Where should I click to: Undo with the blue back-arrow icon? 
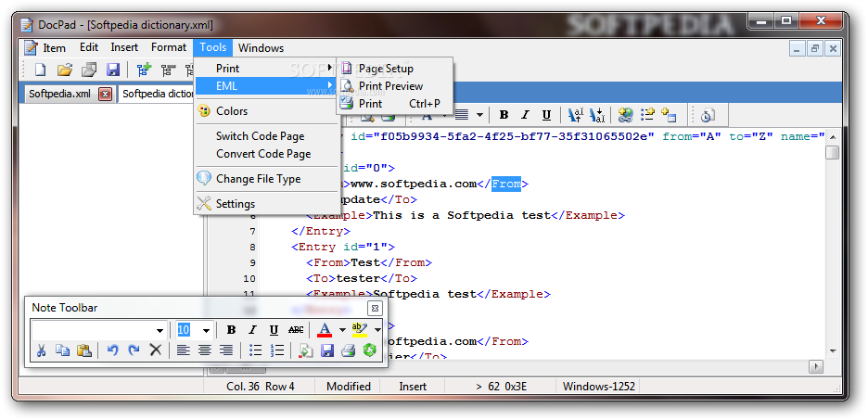[112, 350]
